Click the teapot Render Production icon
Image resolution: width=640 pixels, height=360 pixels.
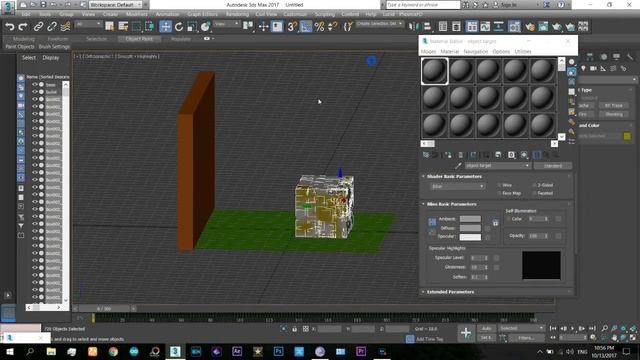pos(557,27)
